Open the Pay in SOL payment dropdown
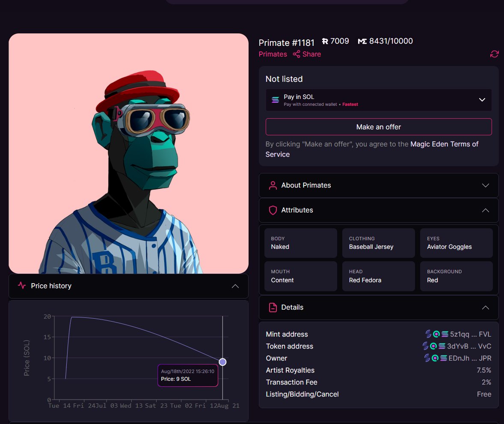This screenshot has height=424, width=504. [x=378, y=100]
